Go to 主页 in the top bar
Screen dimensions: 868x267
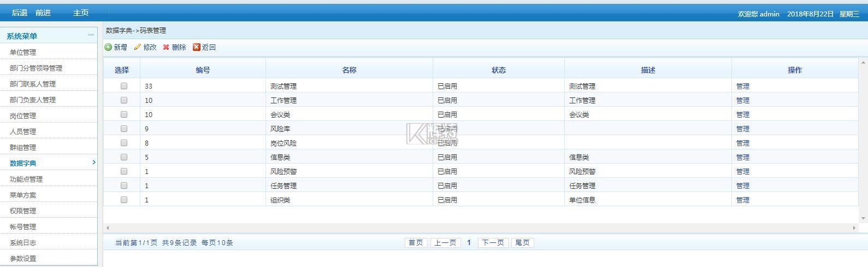(x=81, y=13)
